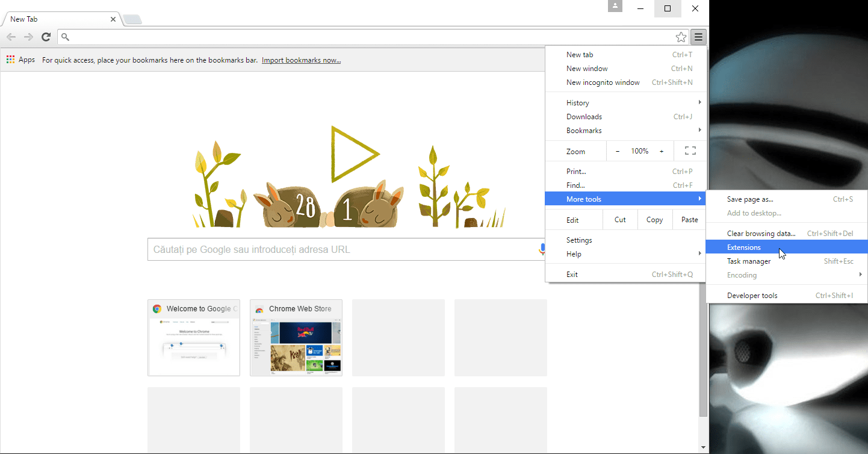868x454 pixels.
Task: Click the Cut button in Edit row
Action: coord(620,220)
